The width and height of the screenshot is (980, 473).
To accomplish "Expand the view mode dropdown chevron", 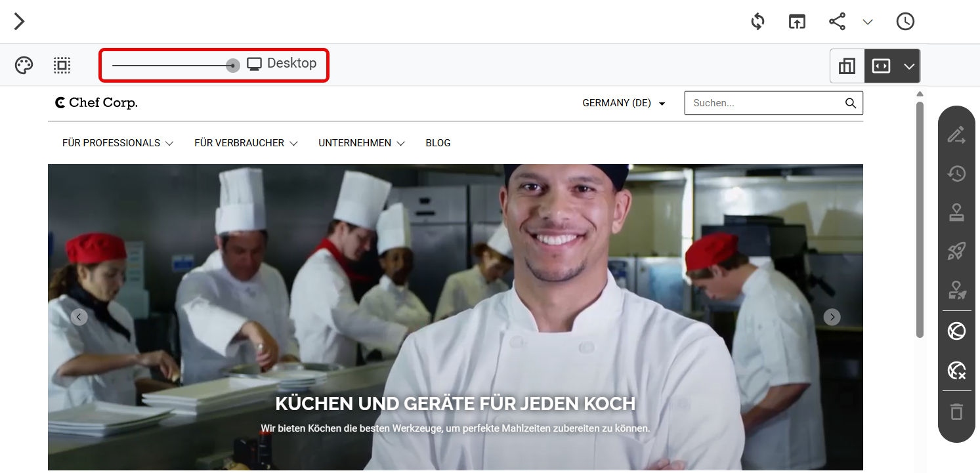I will tap(909, 66).
